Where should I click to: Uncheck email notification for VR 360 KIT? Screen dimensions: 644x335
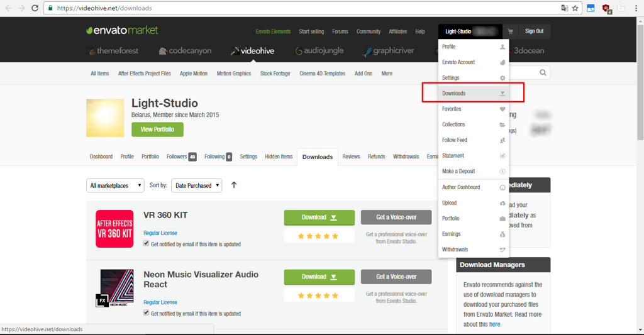[x=147, y=244]
